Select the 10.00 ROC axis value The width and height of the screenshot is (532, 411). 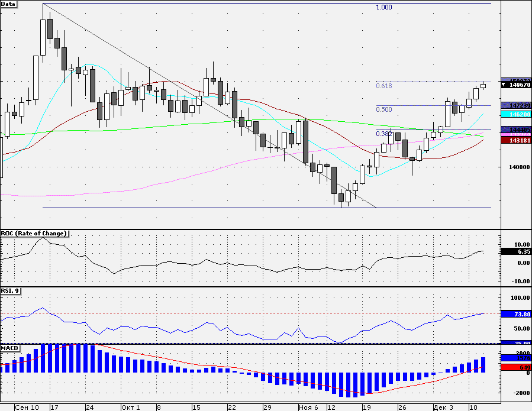(x=522, y=244)
